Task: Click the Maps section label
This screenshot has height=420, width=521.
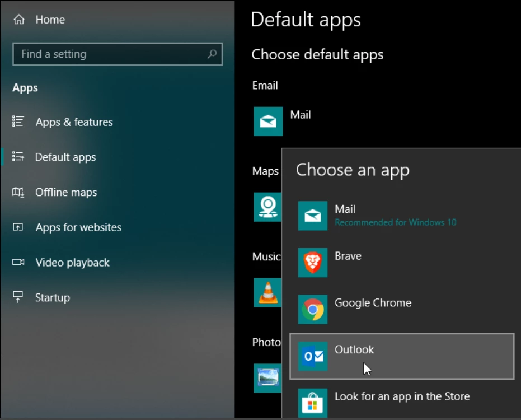Action: tap(265, 171)
